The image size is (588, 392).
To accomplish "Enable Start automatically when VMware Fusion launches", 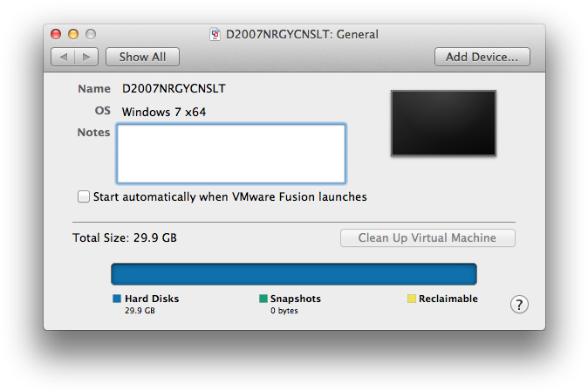I will [84, 196].
